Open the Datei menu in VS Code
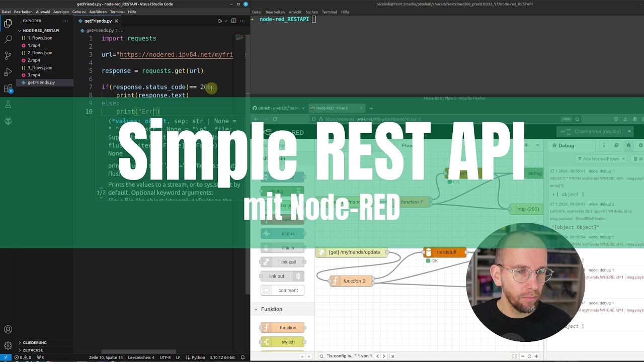The width and height of the screenshot is (644, 362). point(6,12)
